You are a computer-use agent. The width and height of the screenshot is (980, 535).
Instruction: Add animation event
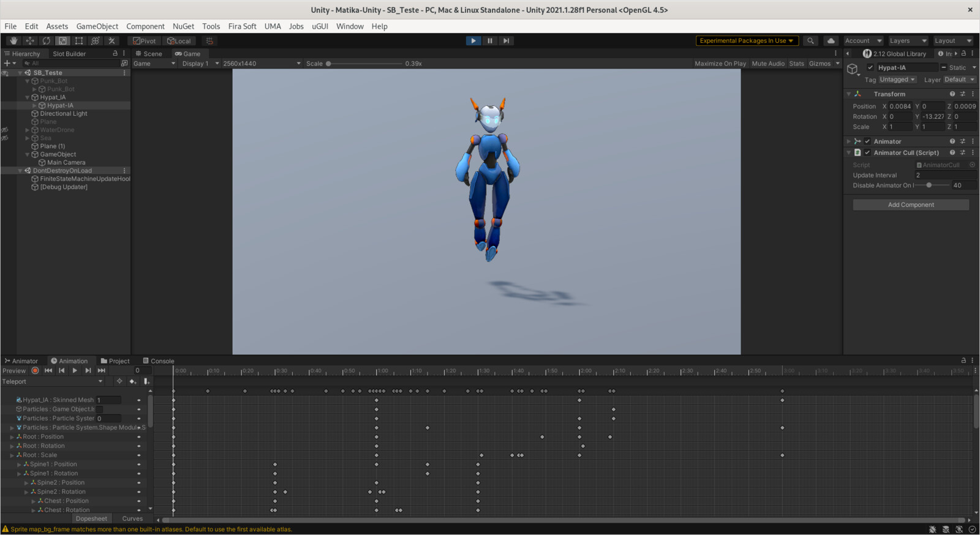click(146, 381)
